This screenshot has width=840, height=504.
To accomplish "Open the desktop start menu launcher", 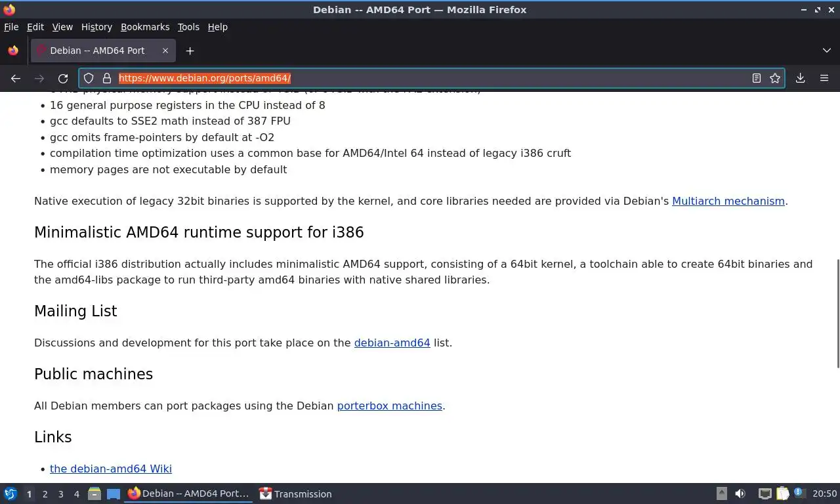I will point(10,493).
